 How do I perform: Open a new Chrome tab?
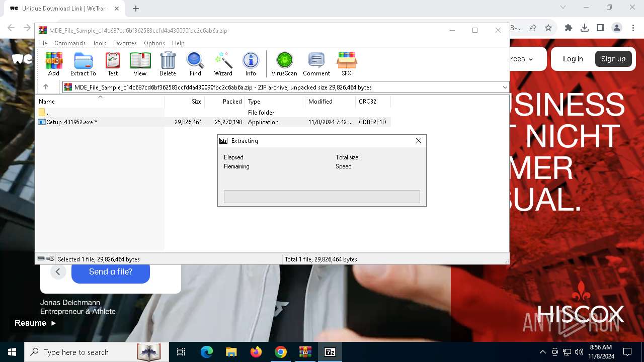[x=136, y=8]
